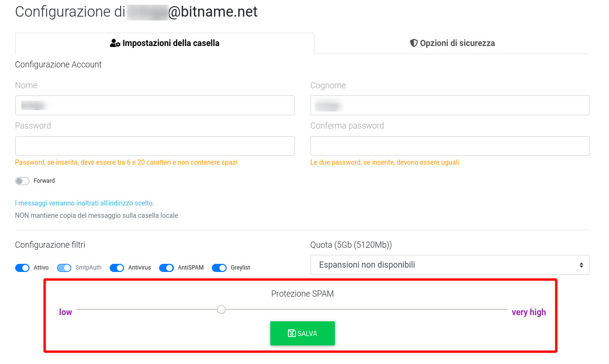
Task: Toggle the Attivo switch
Action: (22, 268)
